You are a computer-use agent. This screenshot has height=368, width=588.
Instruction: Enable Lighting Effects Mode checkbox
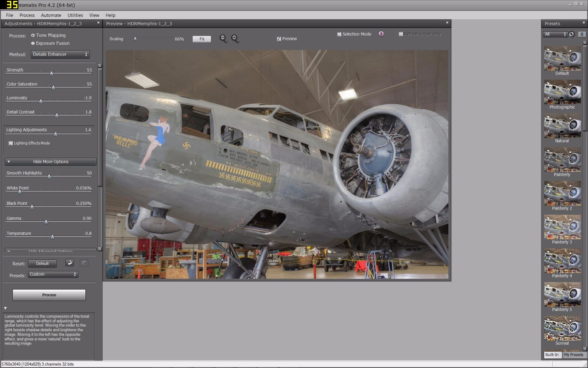point(11,143)
